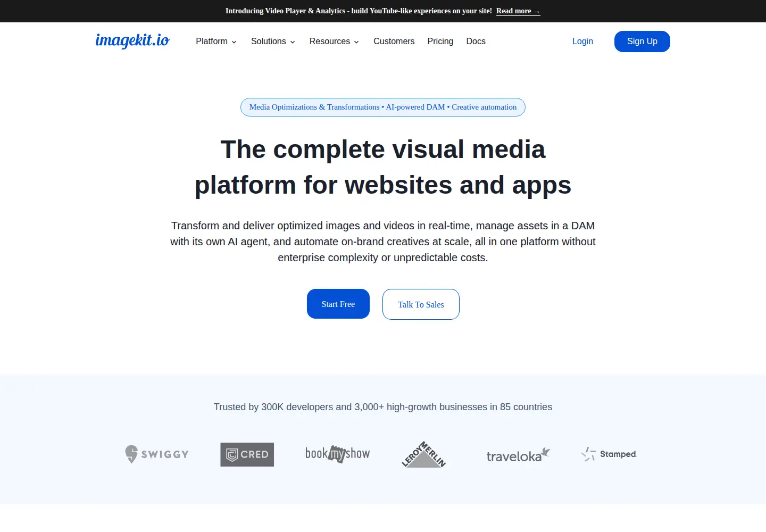766x532 pixels.
Task: Click the BookMyShow logo
Action: tap(338, 454)
